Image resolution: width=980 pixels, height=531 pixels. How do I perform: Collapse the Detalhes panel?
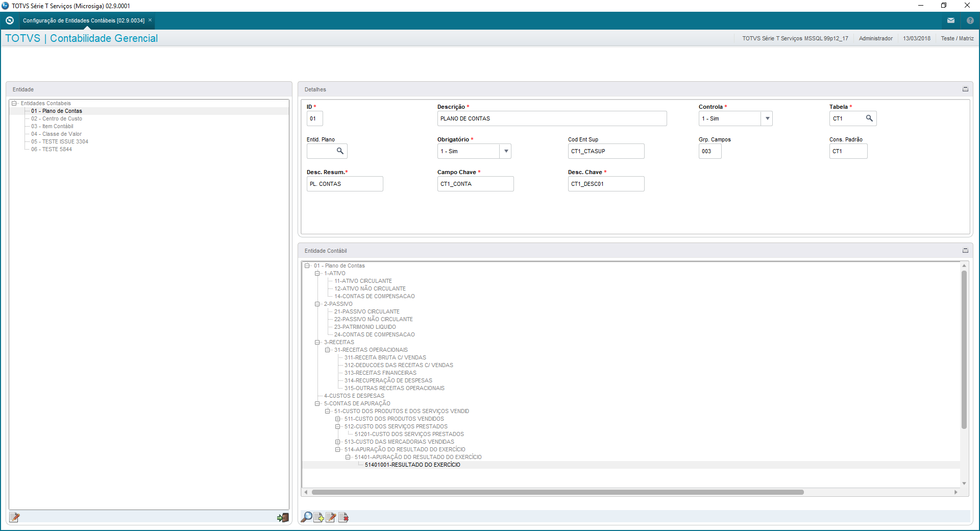click(965, 89)
